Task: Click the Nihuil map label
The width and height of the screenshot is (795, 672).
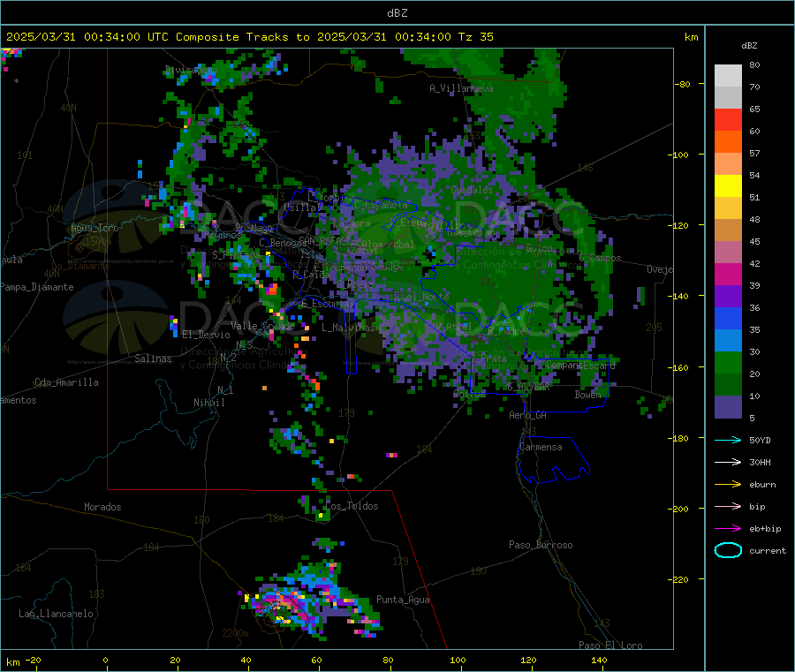Action: (x=208, y=403)
